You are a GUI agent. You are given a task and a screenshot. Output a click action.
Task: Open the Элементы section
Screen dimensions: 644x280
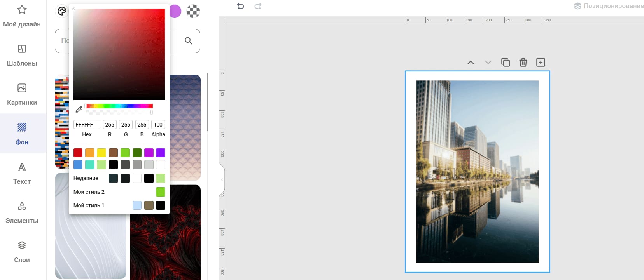click(x=22, y=212)
